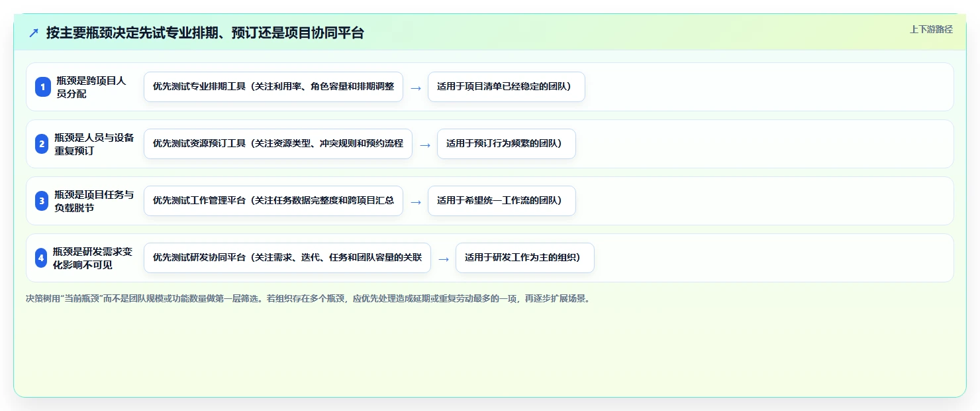980x411 pixels.
Task: Click the 优先测试专业排期工具 box
Action: point(273,87)
